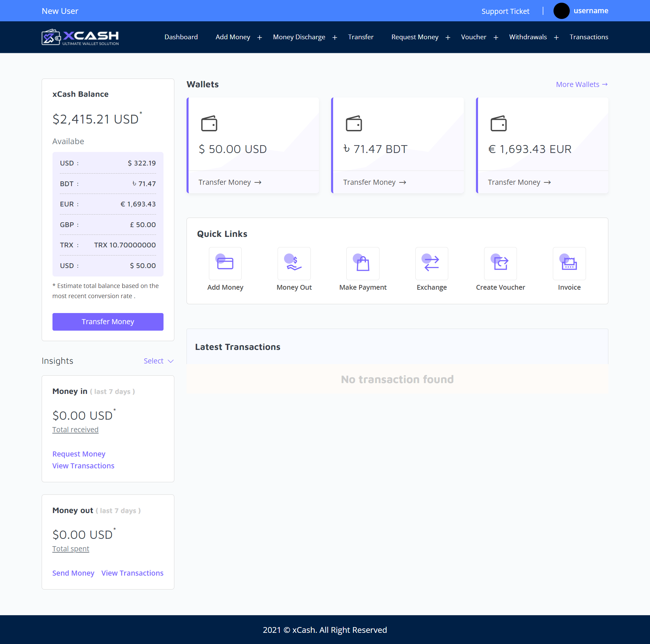Open the Money Out quick link icon
Viewport: 650px width, 644px height.
click(x=294, y=263)
